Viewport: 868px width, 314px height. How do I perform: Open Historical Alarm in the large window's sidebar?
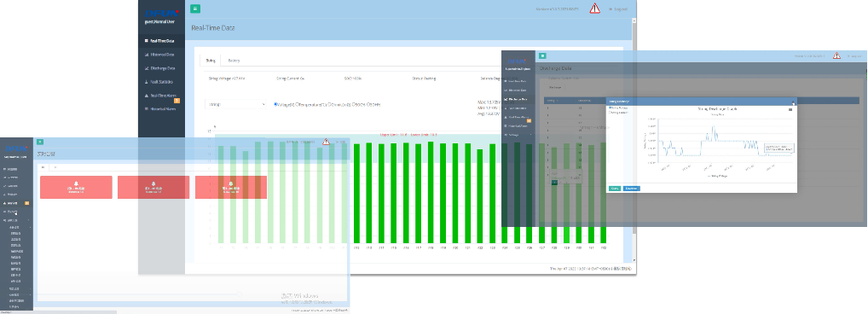click(159, 109)
